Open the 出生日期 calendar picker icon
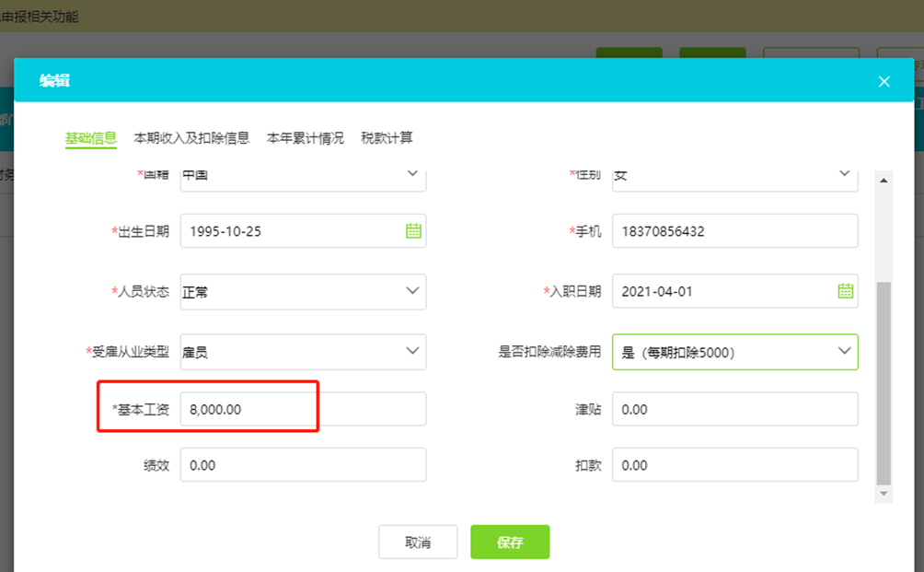This screenshot has width=924, height=572. [413, 230]
